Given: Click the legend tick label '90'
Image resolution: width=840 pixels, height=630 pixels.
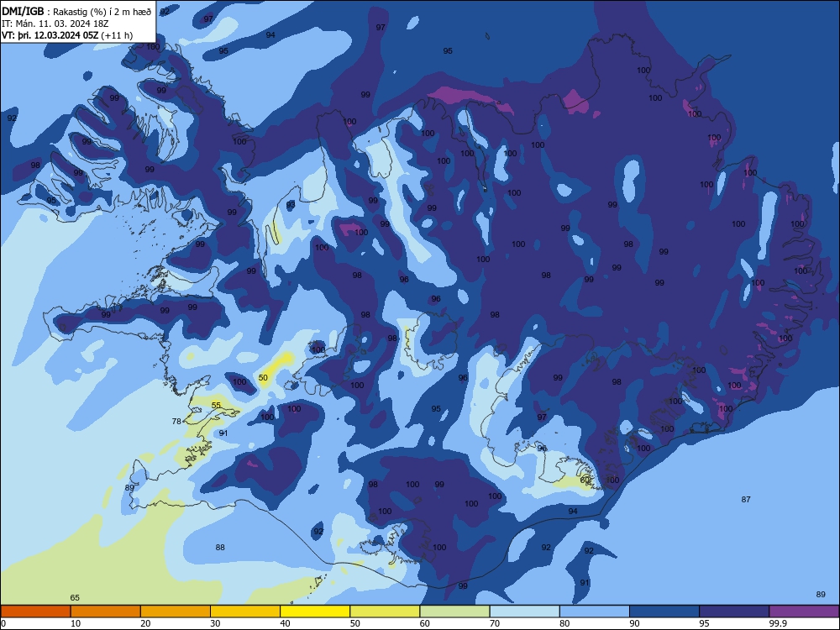Looking at the screenshot, I should 635,623.
